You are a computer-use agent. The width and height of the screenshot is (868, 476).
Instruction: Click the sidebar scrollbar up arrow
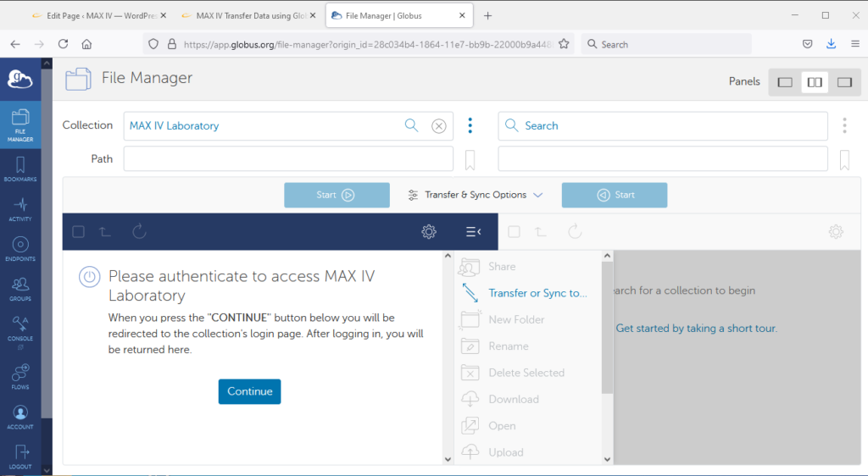[x=47, y=64]
